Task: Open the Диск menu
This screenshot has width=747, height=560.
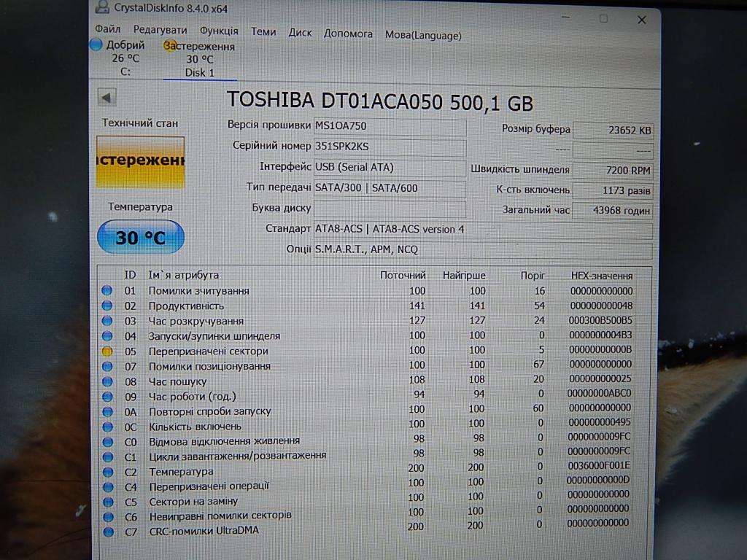Action: coord(300,33)
